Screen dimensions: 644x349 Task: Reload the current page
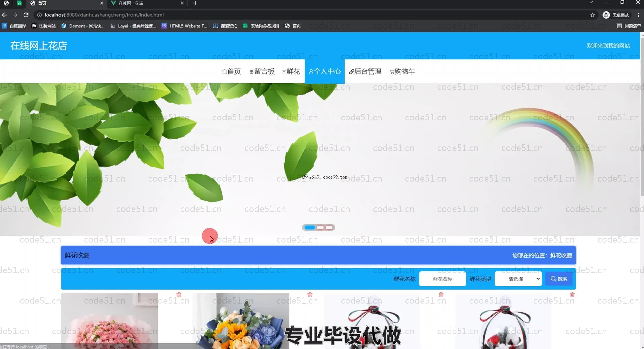(26, 15)
